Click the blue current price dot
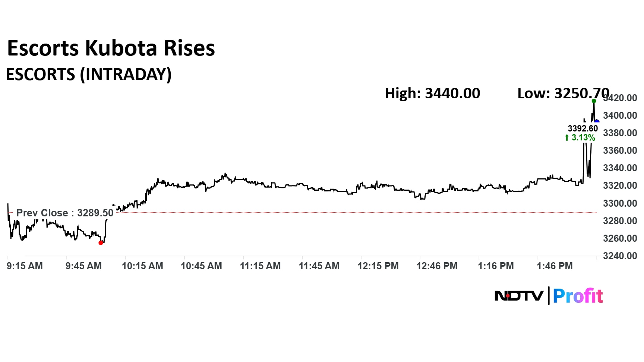The image size is (644, 362). click(597, 121)
